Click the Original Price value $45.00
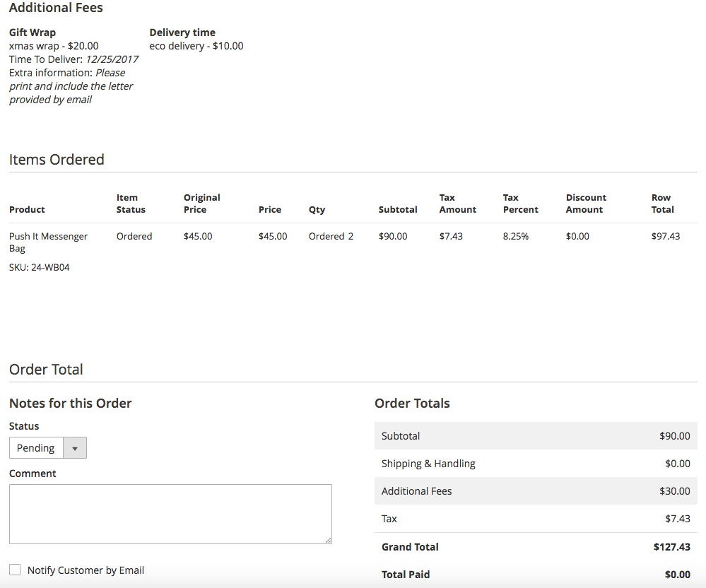This screenshot has height=588, width=706. (198, 236)
